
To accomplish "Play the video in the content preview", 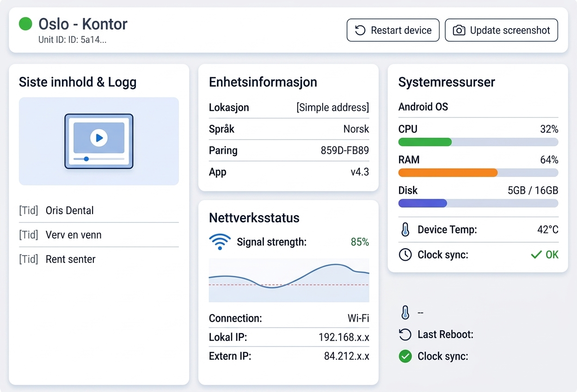I will 99,137.
